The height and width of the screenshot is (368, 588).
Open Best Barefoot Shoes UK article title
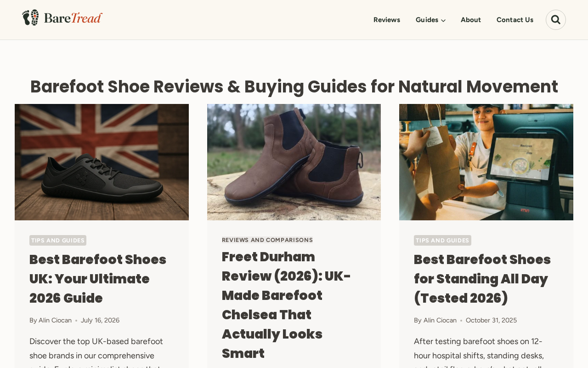tap(98, 279)
